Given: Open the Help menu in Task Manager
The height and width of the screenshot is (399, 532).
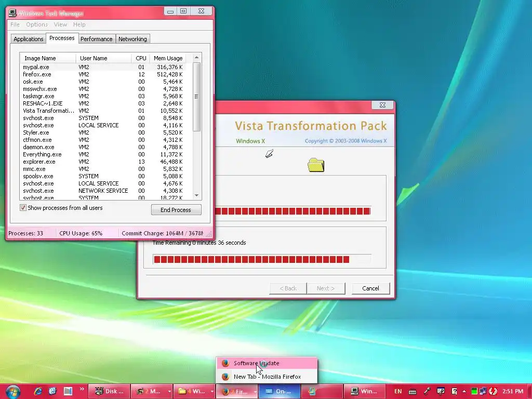Looking at the screenshot, I should pyautogui.click(x=79, y=24).
